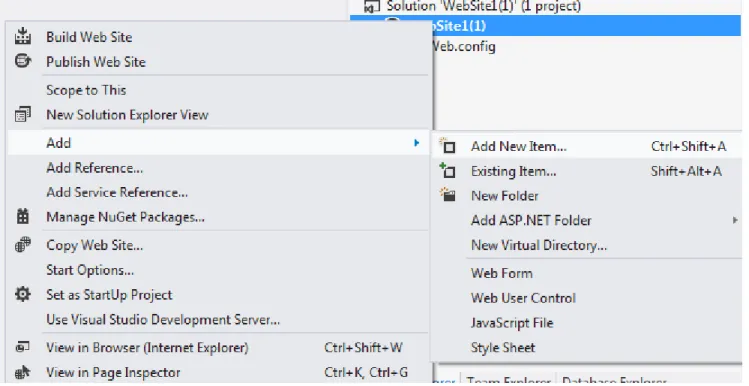Choose Use Visual Studio Development Server...

[x=163, y=320]
